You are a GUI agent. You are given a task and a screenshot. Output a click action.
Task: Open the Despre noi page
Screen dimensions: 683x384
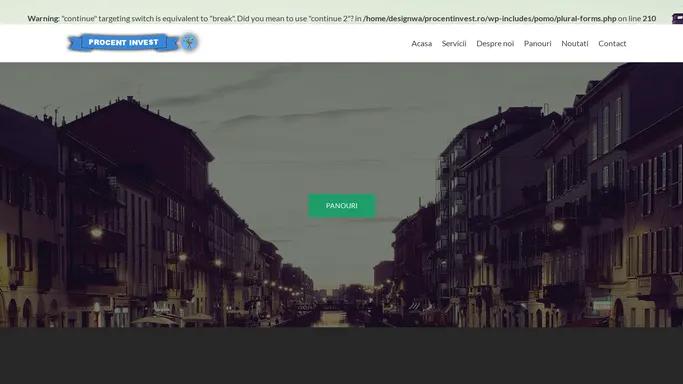[495, 44]
